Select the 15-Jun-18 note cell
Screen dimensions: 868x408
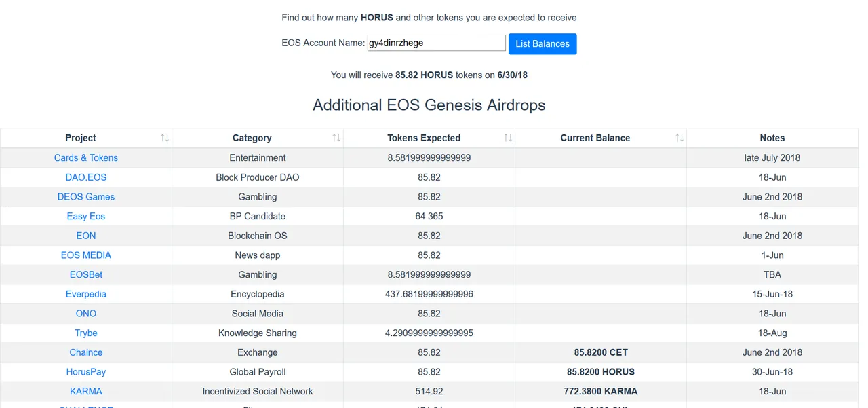[x=772, y=294]
